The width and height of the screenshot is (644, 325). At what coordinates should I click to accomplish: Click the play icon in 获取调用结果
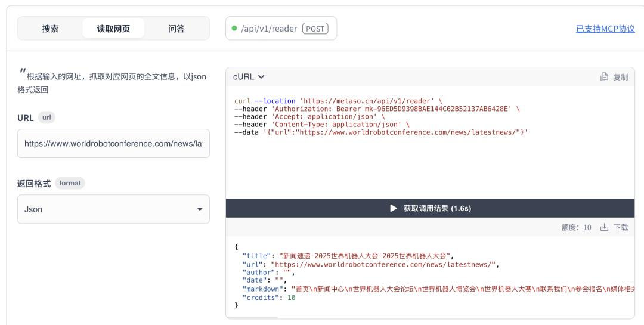[x=394, y=208]
